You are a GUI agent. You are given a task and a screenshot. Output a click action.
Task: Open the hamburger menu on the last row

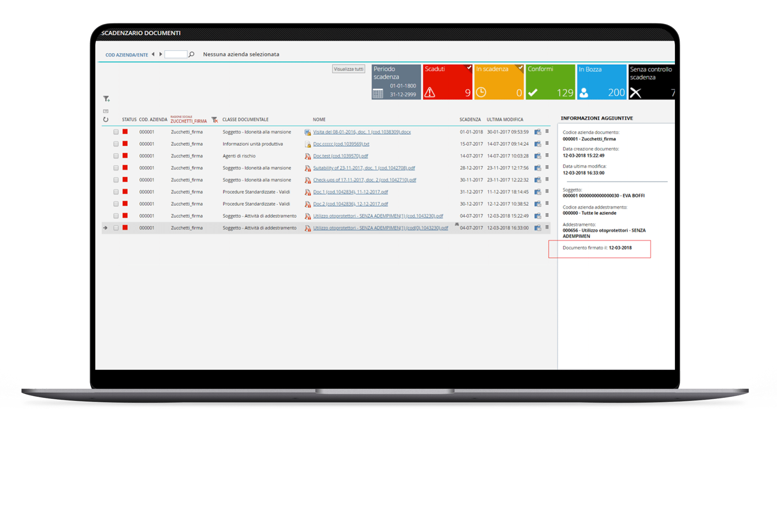[547, 228]
